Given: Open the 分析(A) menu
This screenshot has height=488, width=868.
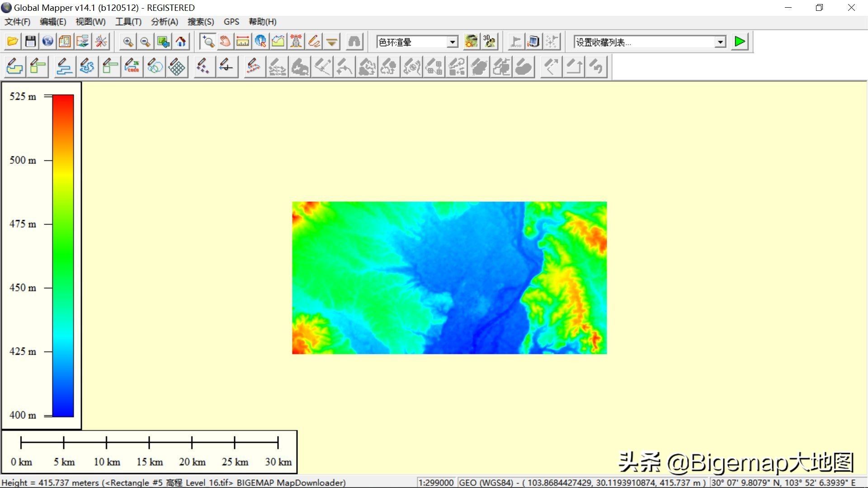Looking at the screenshot, I should click(164, 22).
